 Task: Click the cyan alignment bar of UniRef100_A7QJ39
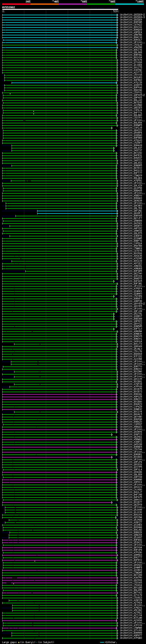pyautogui.click(x=65, y=83)
